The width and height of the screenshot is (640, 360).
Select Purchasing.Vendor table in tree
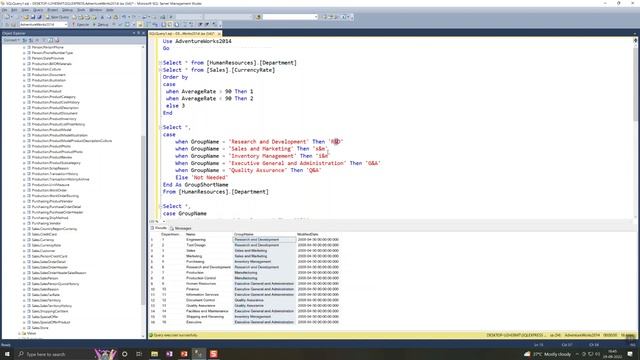[x=46, y=223]
